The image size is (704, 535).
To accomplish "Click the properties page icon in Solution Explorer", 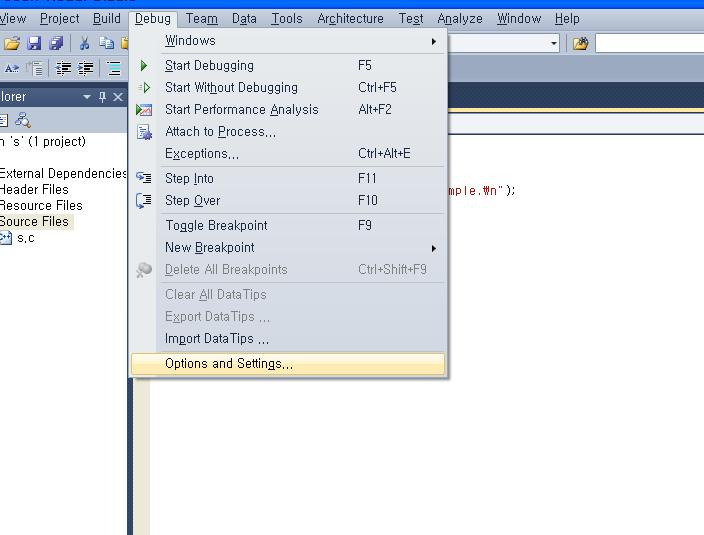I will (x=4, y=120).
